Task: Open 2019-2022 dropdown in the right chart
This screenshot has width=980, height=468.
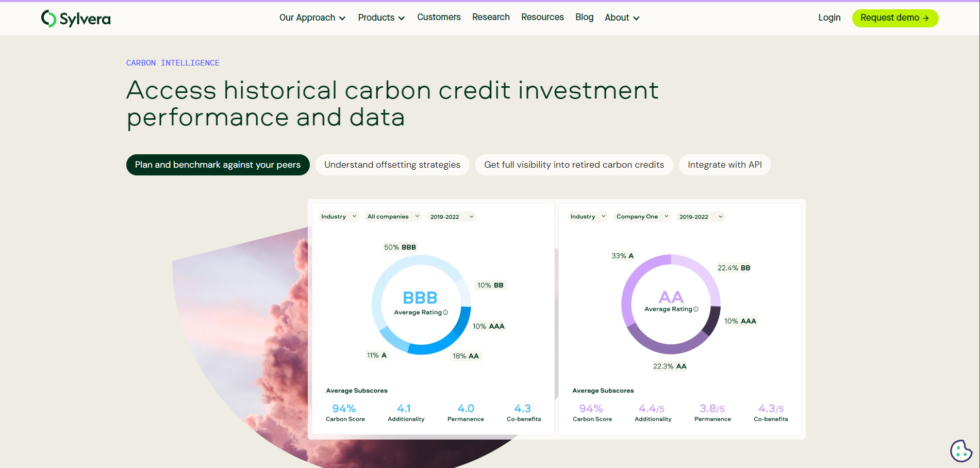Action: (x=701, y=217)
